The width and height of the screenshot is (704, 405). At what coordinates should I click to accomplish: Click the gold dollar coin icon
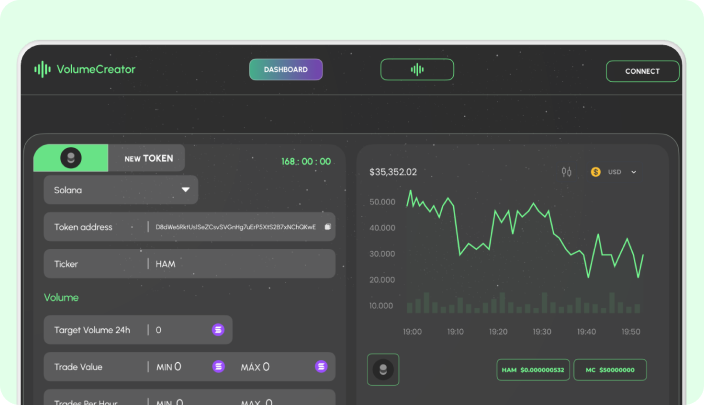(x=595, y=172)
